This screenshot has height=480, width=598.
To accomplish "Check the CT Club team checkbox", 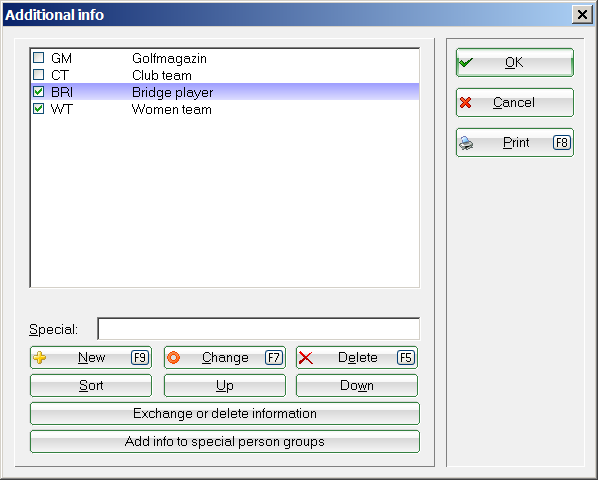I will pos(39,75).
